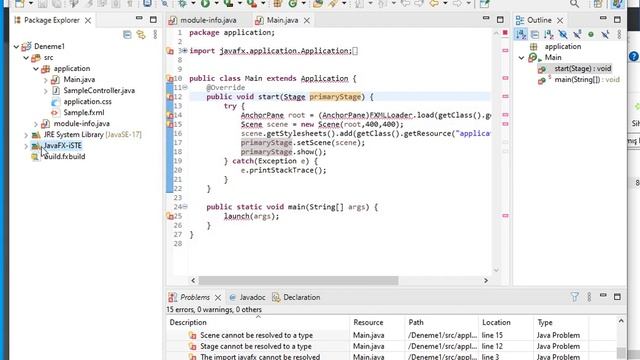This screenshot has height=360, width=640.
Task: Expand the Main.java tree node
Action: click(x=46, y=80)
